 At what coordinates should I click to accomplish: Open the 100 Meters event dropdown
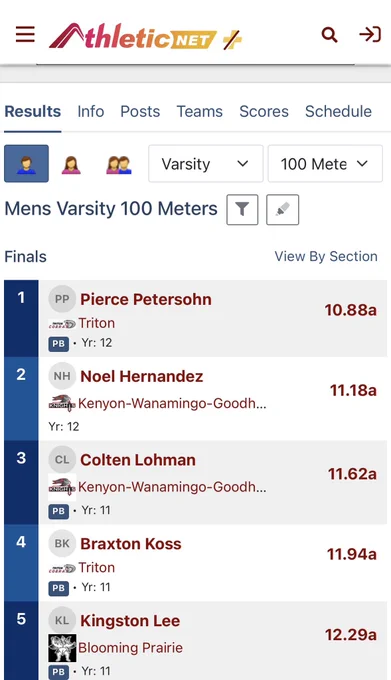[x=325, y=164]
